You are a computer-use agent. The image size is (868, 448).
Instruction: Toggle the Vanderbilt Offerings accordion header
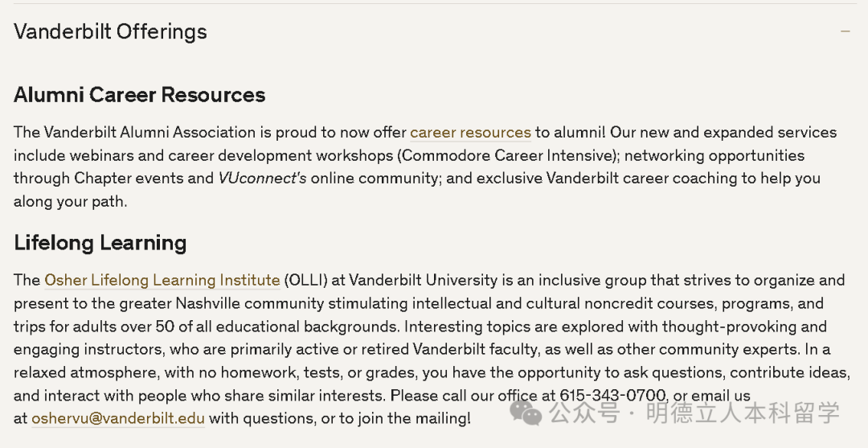110,32
